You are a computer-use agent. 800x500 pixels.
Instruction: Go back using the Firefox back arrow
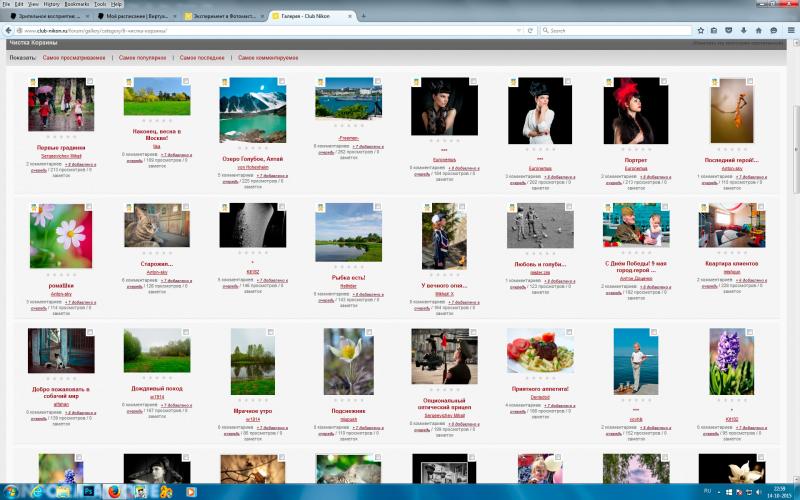(8, 31)
